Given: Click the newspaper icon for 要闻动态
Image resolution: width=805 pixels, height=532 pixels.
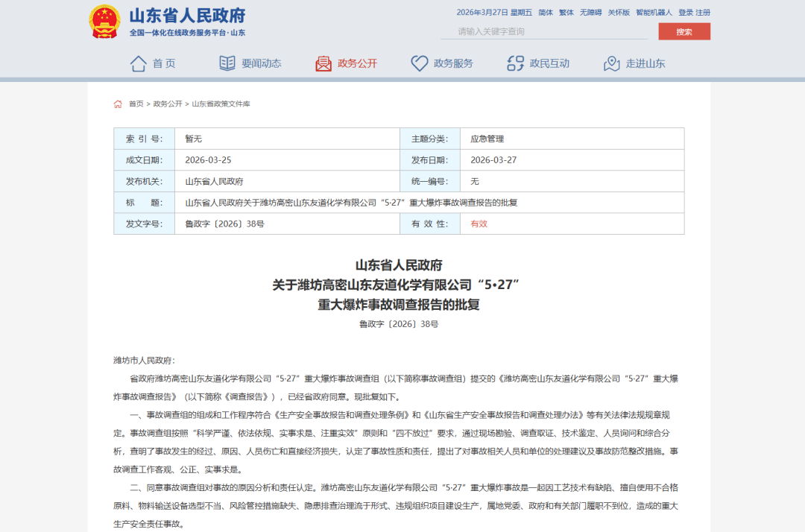Looking at the screenshot, I should click(227, 63).
